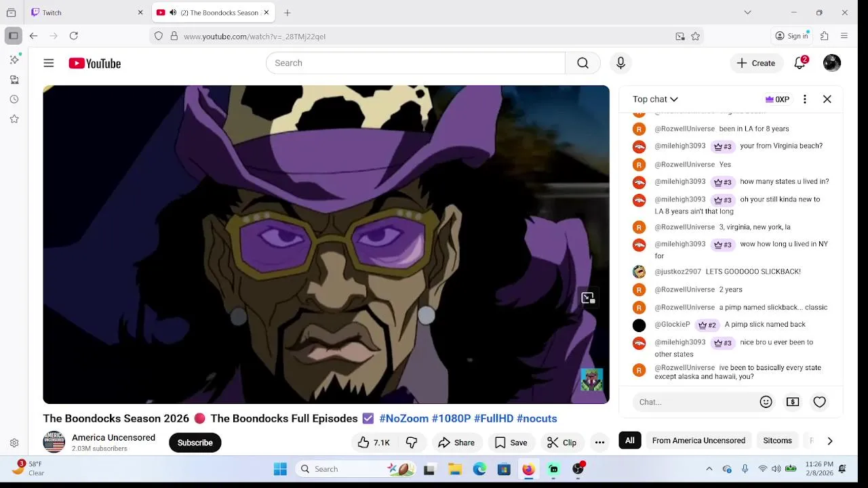Select the All chip filter
The height and width of the screenshot is (488, 868).
630,441
